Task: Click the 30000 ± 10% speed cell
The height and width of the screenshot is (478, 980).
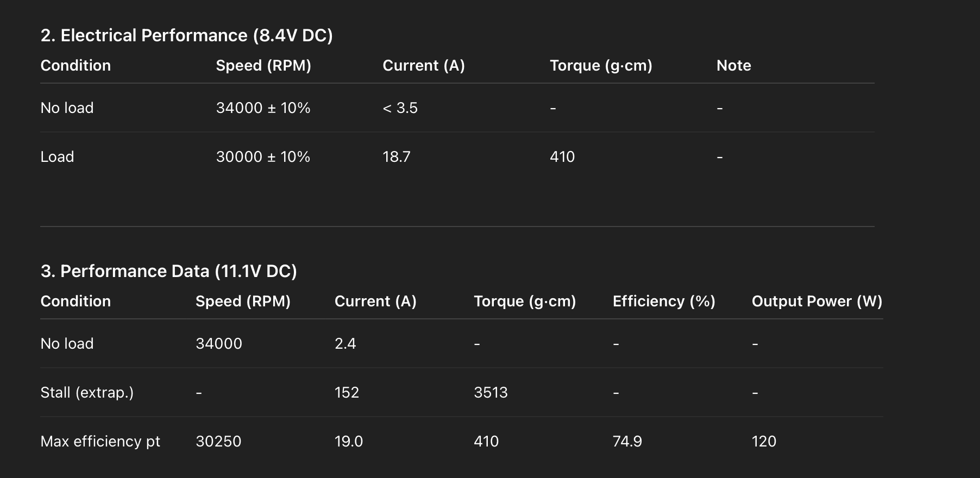Action: pos(263,157)
